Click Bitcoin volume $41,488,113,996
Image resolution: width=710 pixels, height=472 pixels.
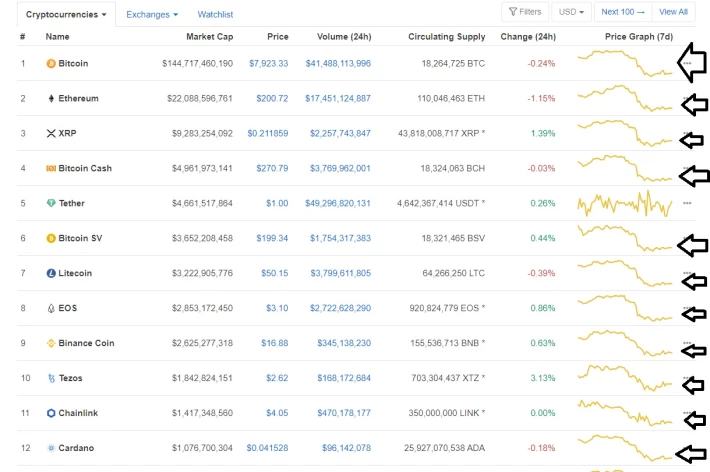tap(338, 63)
